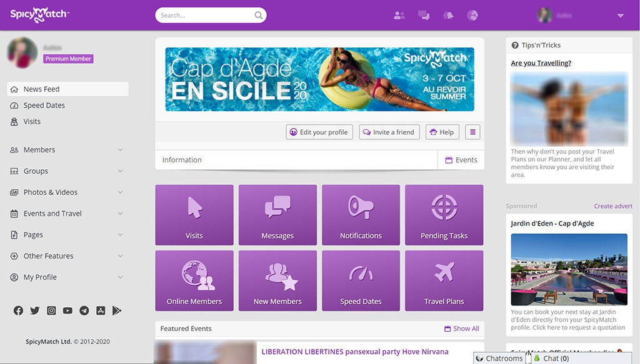
Task: Open Pending Tasks tile
Action: [444, 215]
